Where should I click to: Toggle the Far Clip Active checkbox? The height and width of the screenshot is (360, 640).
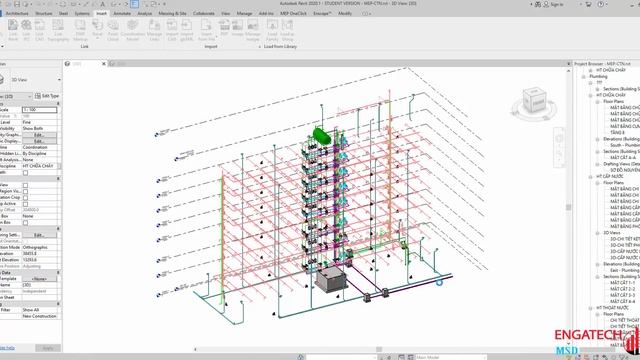(25, 204)
